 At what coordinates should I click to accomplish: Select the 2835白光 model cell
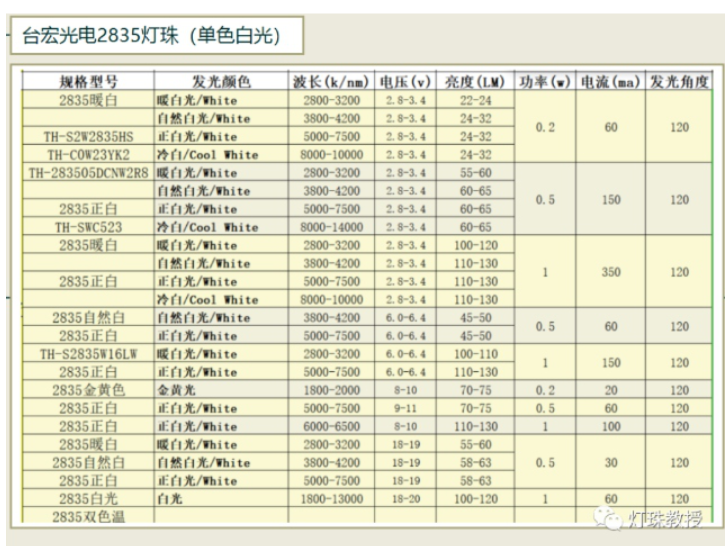(88, 499)
